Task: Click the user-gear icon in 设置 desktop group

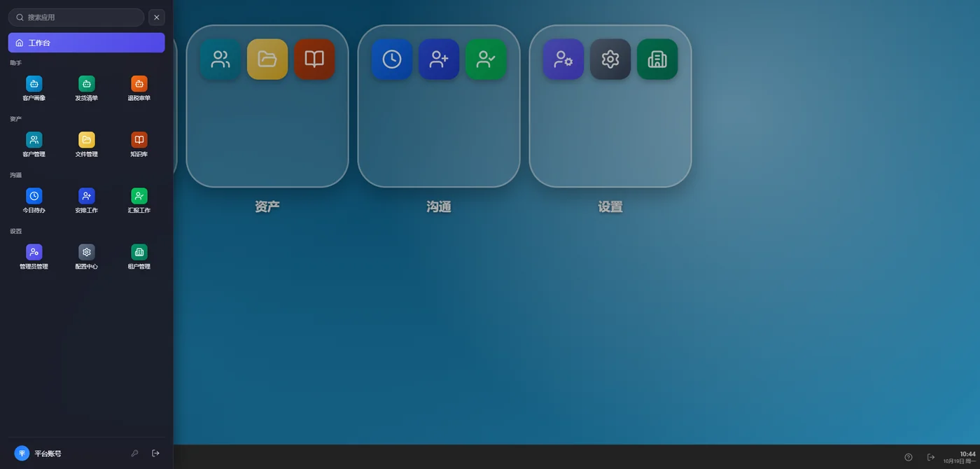Action: point(563,59)
